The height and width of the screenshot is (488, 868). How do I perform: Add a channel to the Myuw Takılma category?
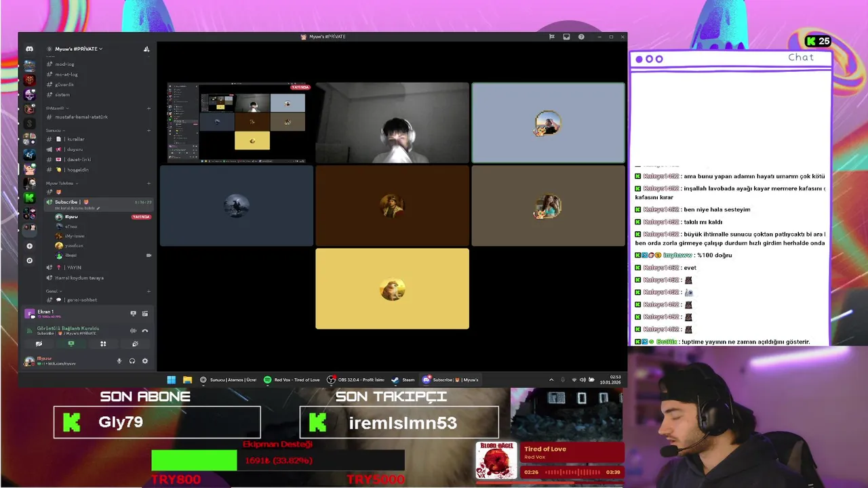click(x=149, y=183)
